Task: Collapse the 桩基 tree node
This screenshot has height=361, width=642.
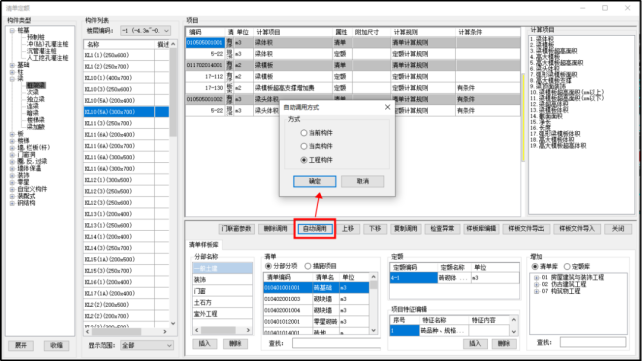Action: [x=12, y=30]
